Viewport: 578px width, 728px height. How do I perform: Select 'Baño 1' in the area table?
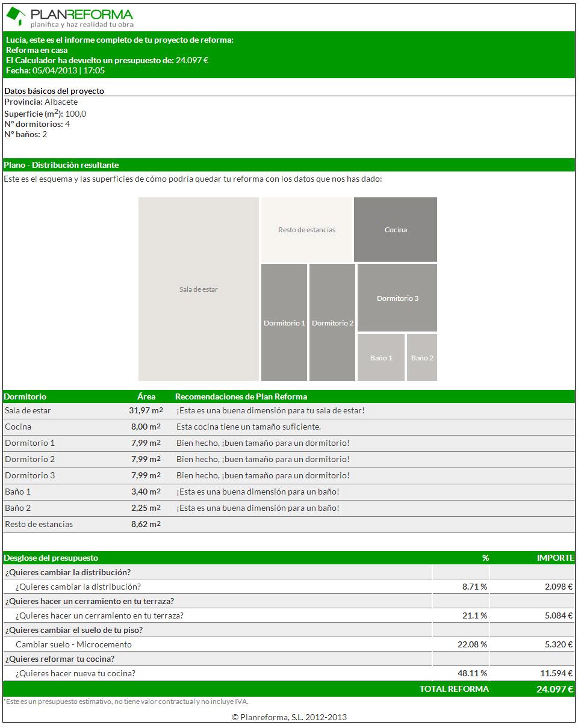pyautogui.click(x=18, y=492)
